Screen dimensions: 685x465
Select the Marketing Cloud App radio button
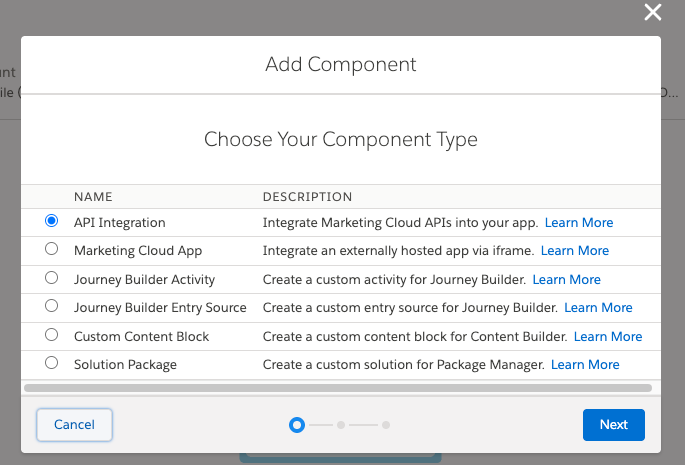[52, 250]
